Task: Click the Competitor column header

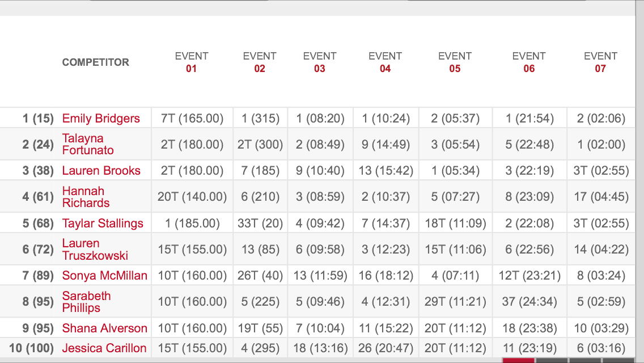Action: [x=95, y=62]
